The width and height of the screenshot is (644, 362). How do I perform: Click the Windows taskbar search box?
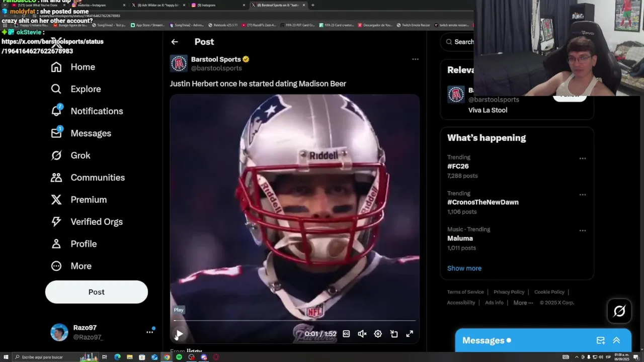55,357
